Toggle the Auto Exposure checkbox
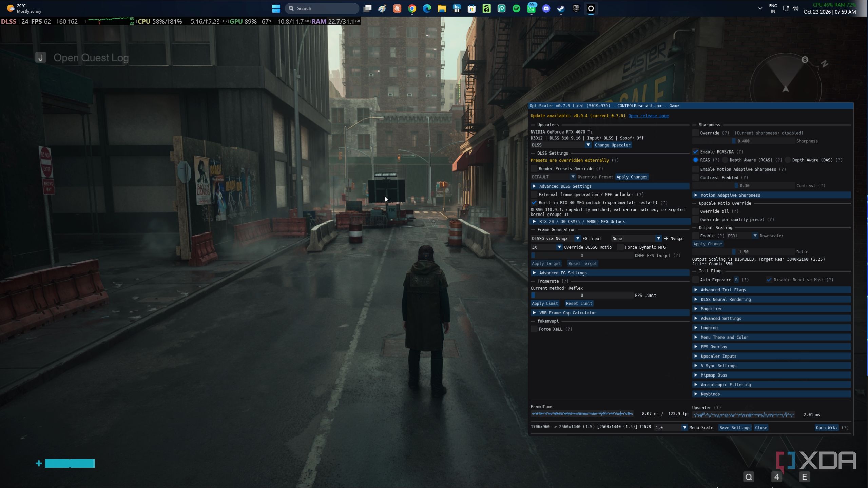 tap(695, 280)
